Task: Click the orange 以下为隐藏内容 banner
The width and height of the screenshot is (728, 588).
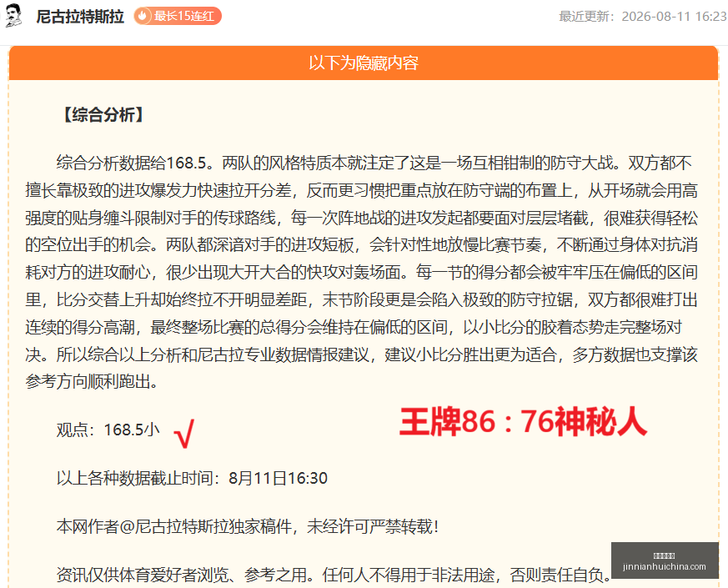Action: tap(364, 63)
